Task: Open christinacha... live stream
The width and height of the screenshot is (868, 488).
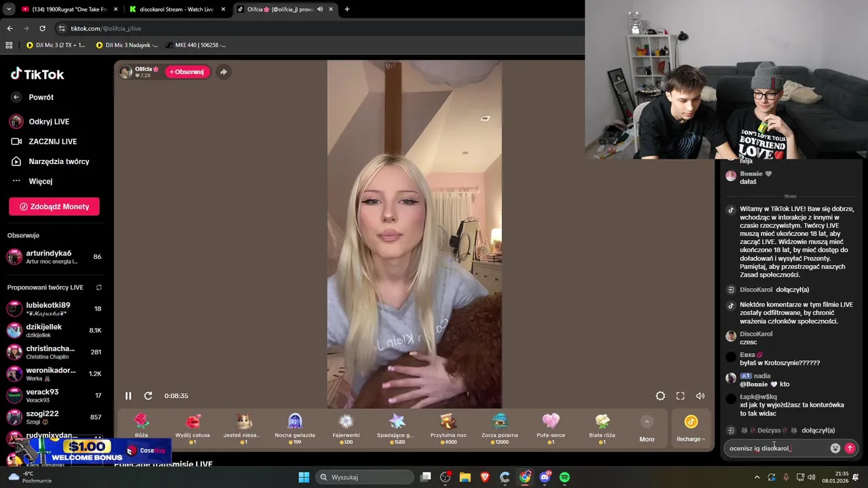Action: pos(54,352)
